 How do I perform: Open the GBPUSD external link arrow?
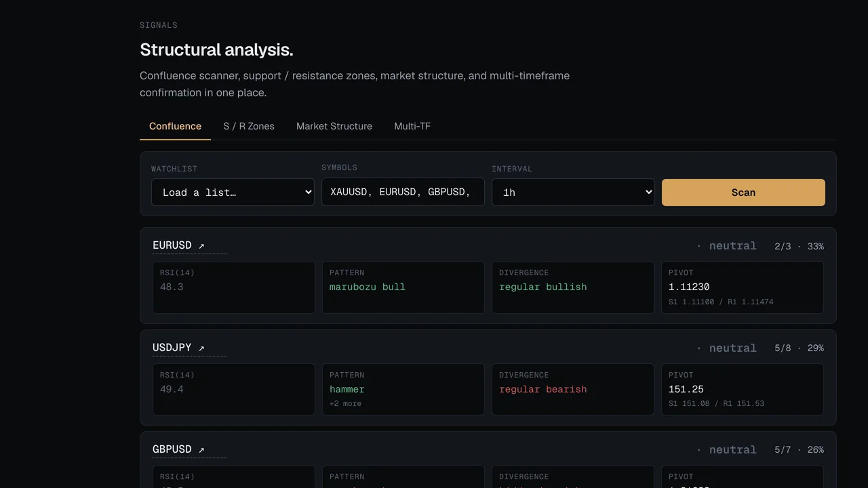[x=201, y=450]
